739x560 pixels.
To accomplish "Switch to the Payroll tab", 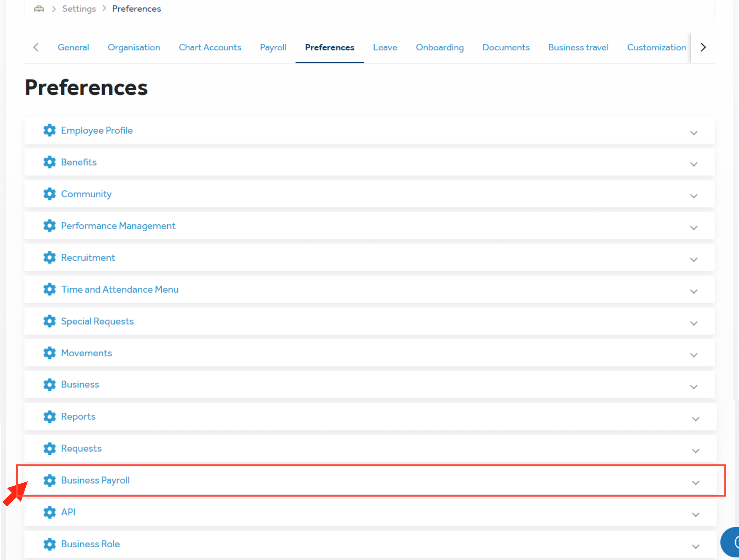I will [273, 47].
